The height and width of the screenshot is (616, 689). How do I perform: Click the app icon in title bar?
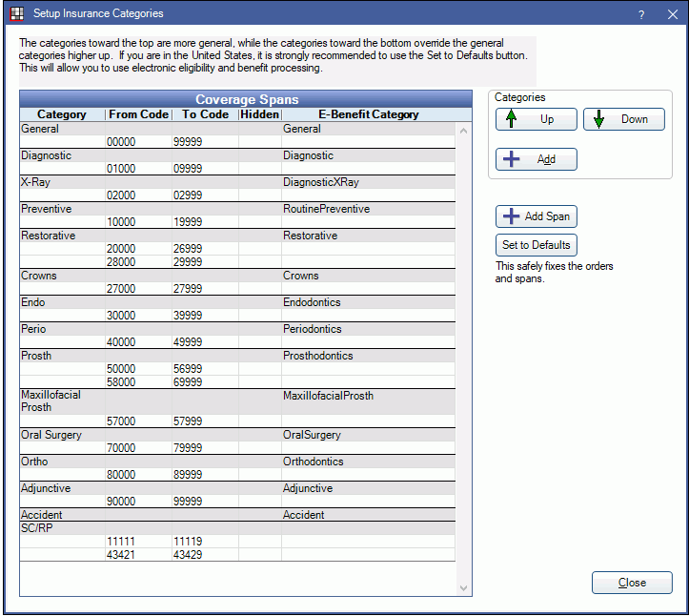[17, 13]
